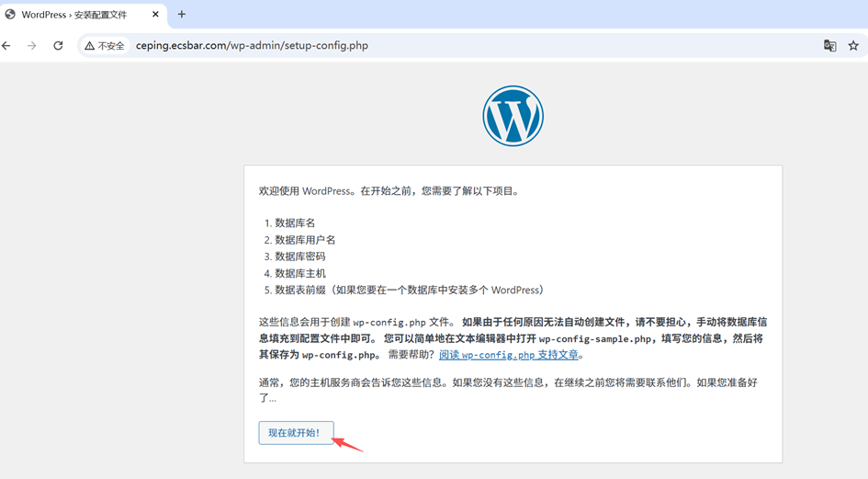Open the 阅读 wp-config.php 支持文章 link
This screenshot has height=479, width=868.
510,355
